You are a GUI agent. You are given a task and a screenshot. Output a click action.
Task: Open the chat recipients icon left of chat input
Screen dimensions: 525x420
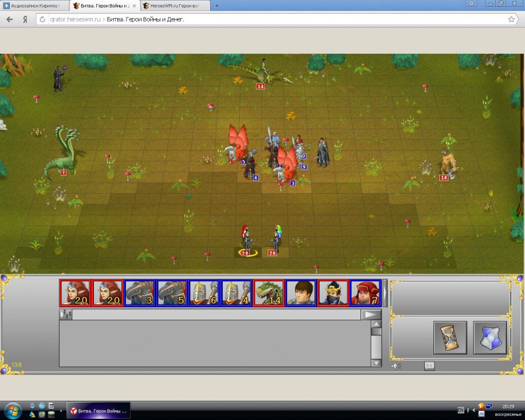coord(65,314)
